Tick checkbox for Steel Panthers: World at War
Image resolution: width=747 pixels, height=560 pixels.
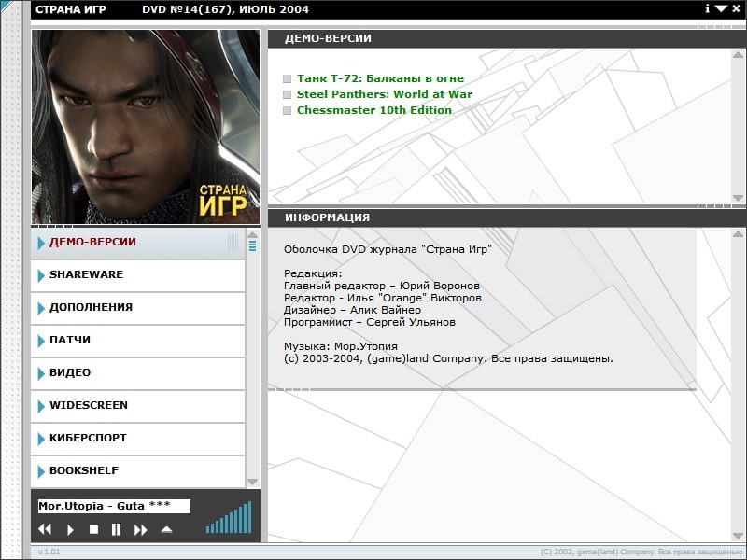point(287,95)
